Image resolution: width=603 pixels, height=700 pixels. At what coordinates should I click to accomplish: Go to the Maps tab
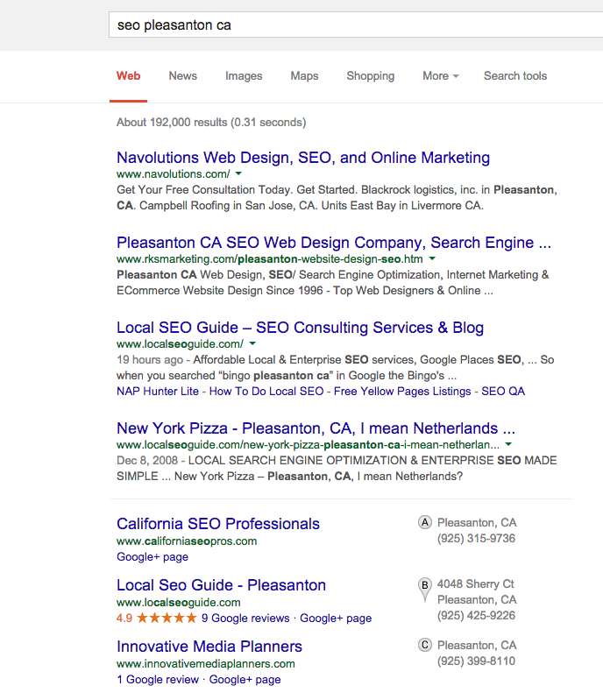pos(304,76)
